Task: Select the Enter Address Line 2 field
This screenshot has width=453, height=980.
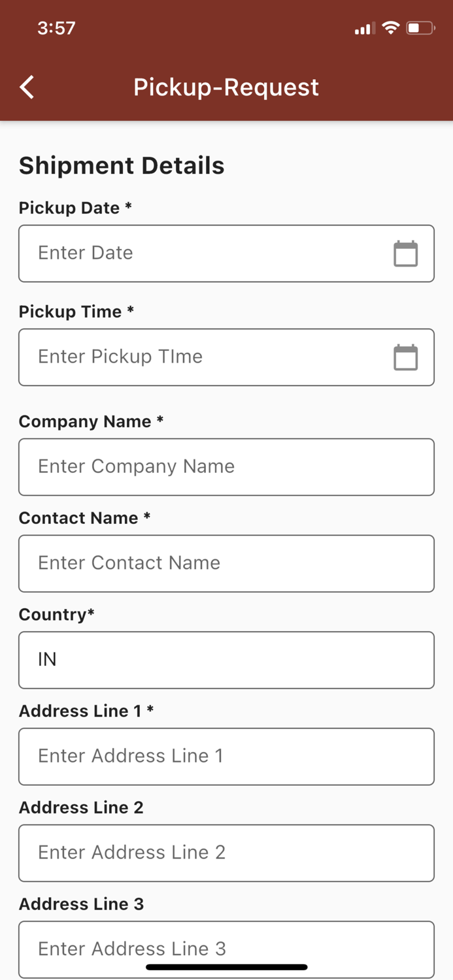Action: [226, 853]
